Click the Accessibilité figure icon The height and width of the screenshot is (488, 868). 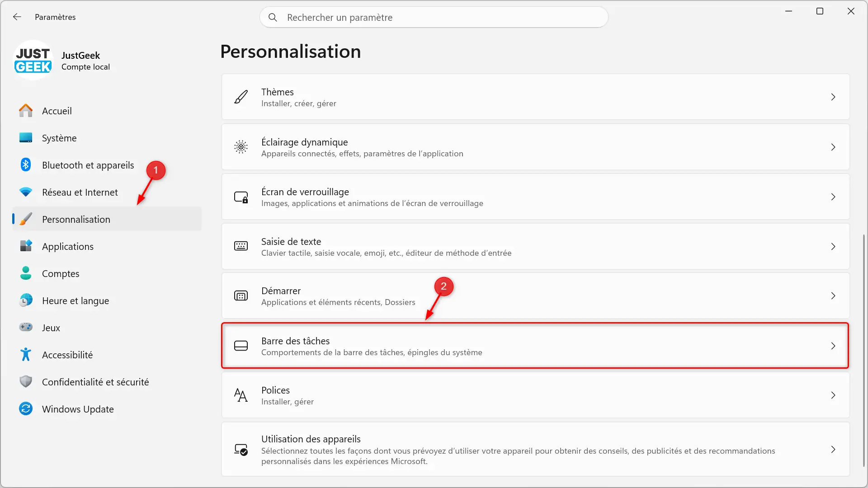[x=26, y=355]
